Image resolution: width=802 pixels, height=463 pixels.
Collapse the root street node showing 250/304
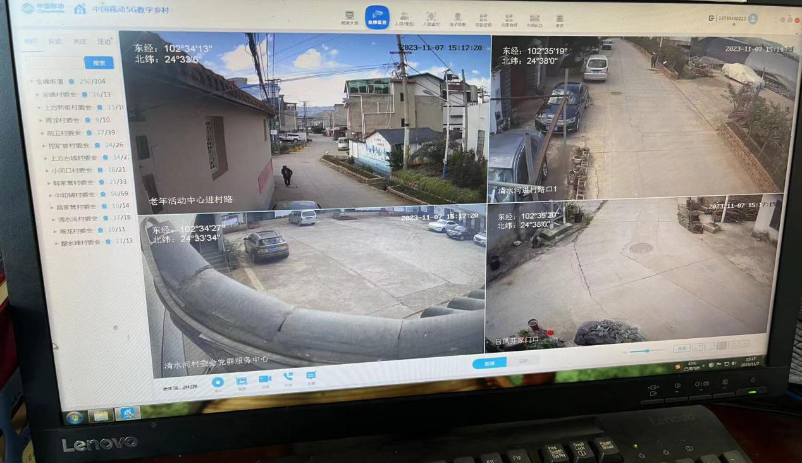31,81
